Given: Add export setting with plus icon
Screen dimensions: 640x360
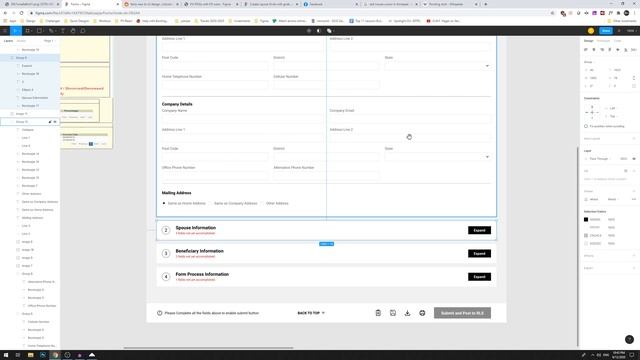Looking at the screenshot, I should (x=634, y=268).
